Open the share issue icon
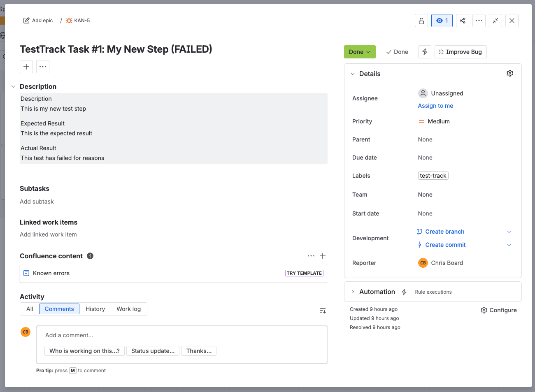 463,21
